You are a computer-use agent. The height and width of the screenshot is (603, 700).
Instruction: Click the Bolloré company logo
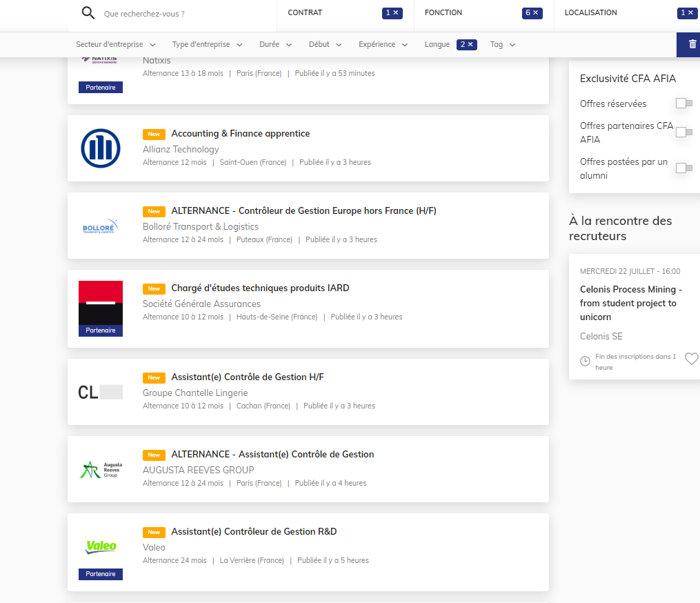(x=101, y=226)
